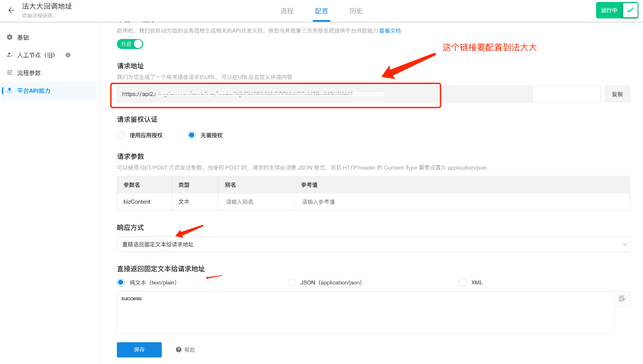Click the 平台API能力 sidebar icon
Image resolution: width=643 pixels, height=364 pixels.
click(10, 91)
